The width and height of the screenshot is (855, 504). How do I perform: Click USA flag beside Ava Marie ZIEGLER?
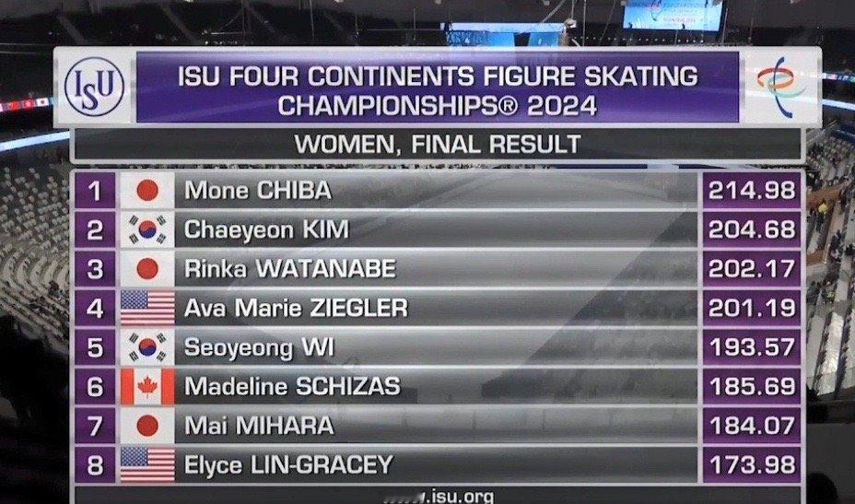(147, 308)
